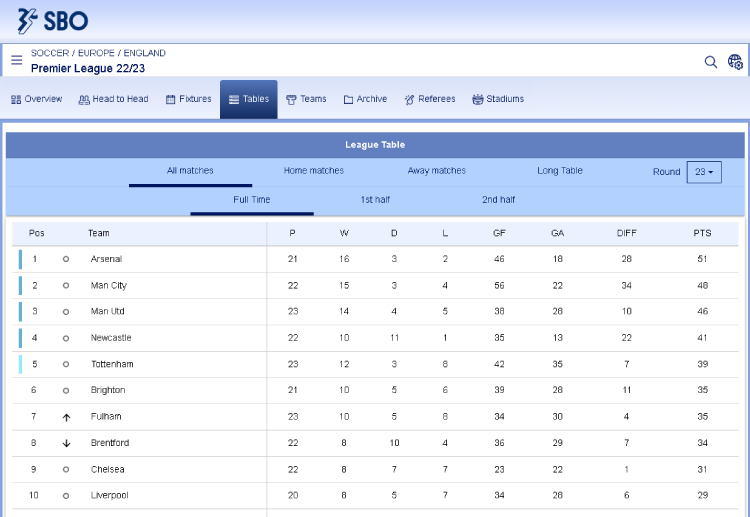Click the SBO logo
The width and height of the screenshot is (750, 517).
53,20
